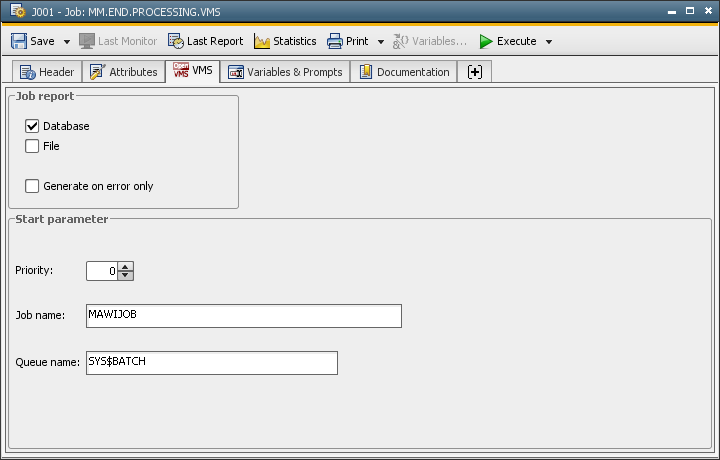
Task: Uncheck the Database job report option
Action: (x=32, y=126)
